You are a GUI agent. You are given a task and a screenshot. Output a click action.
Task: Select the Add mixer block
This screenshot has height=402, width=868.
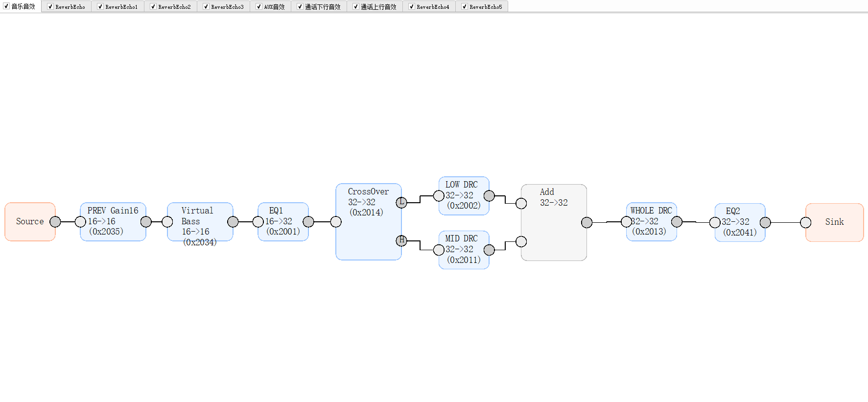point(554,222)
